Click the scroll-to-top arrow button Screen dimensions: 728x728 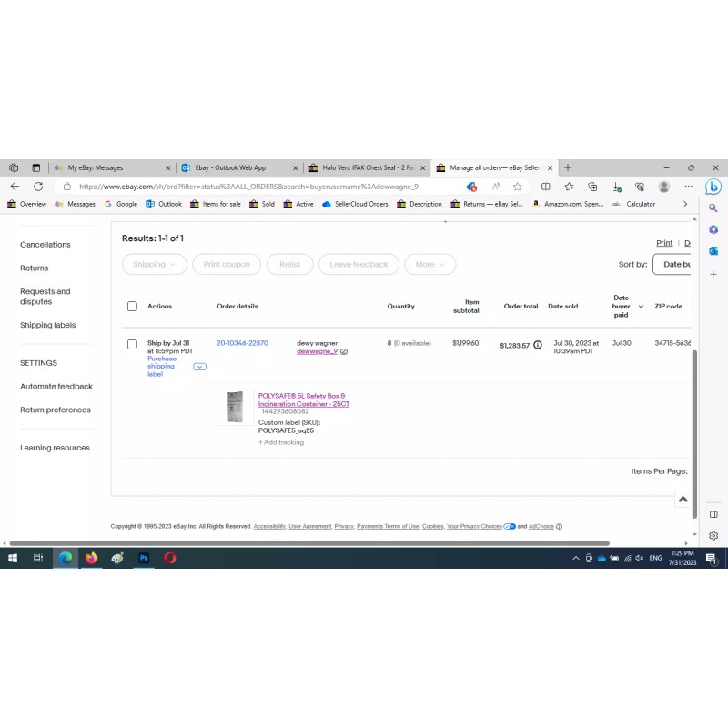pos(682,499)
